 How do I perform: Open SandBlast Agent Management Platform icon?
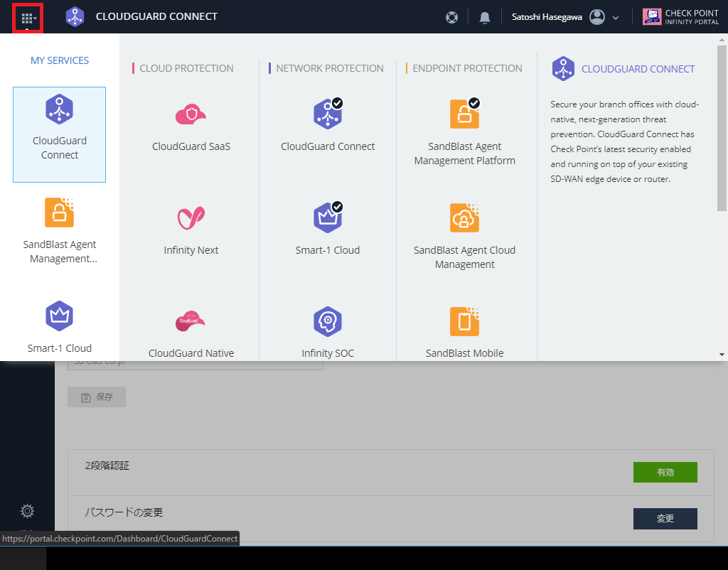pyautogui.click(x=465, y=114)
